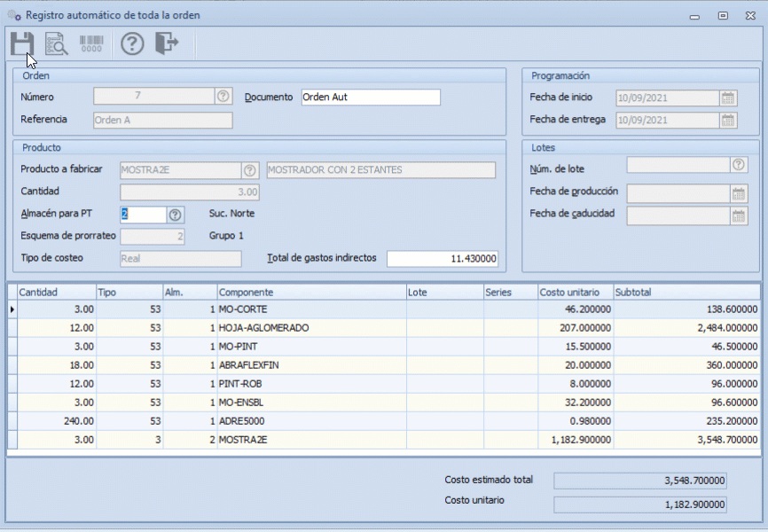Click the Lote column header
The width and height of the screenshot is (768, 532).
445,293
